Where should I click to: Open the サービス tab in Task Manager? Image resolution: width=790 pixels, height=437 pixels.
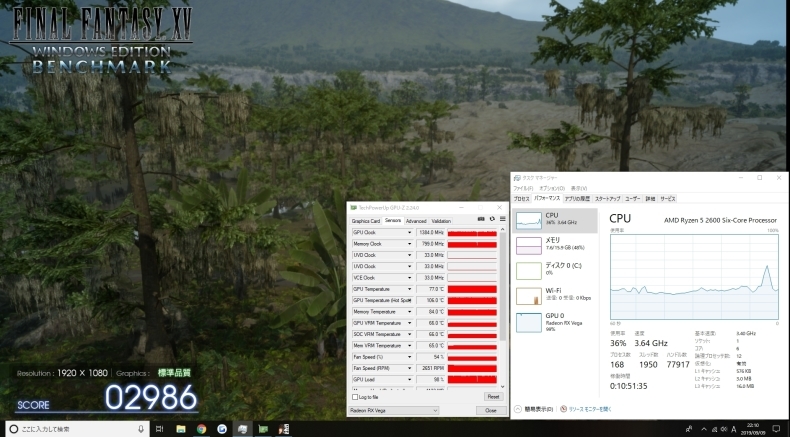point(668,199)
